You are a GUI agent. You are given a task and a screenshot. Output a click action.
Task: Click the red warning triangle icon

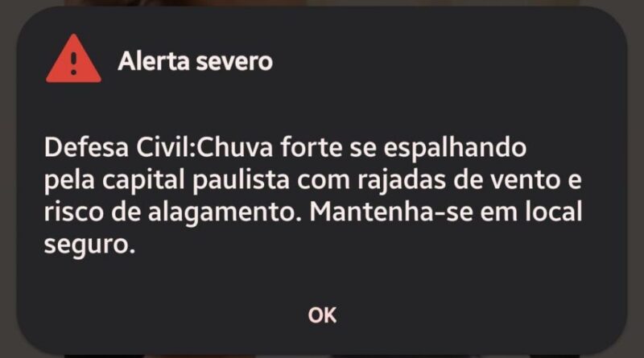coord(73,59)
